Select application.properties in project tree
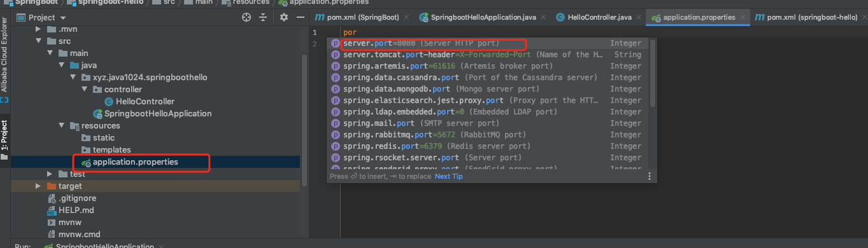868x248 pixels. [x=135, y=162]
